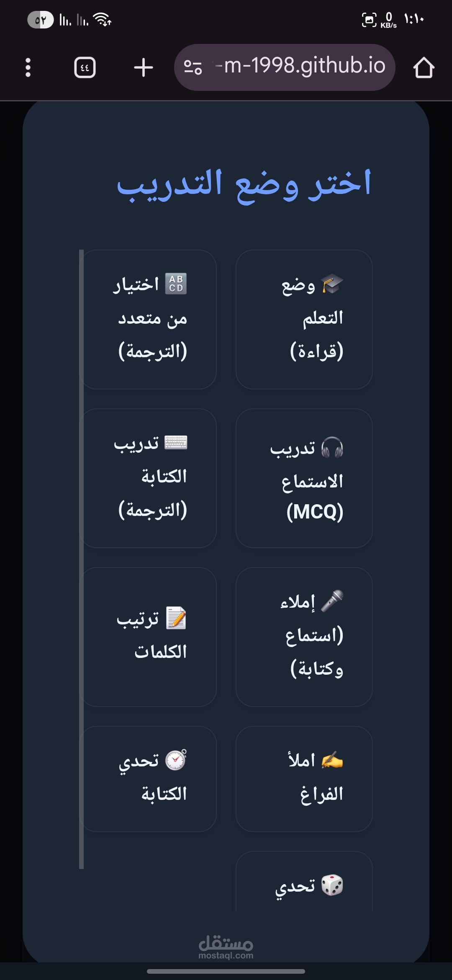Go to the browser home page icon
Image resolution: width=452 pixels, height=980 pixels.
(x=424, y=67)
